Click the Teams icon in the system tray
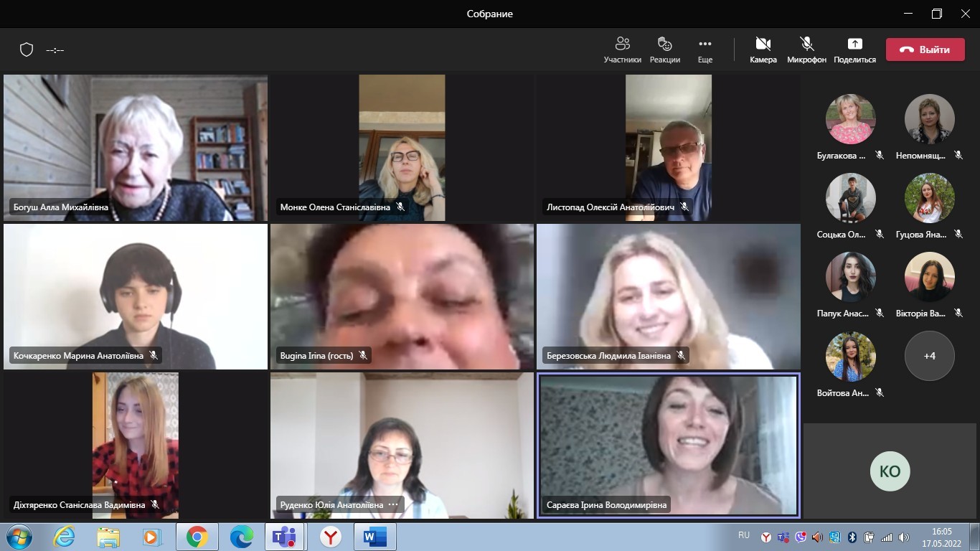This screenshot has width=980, height=551. 783,537
